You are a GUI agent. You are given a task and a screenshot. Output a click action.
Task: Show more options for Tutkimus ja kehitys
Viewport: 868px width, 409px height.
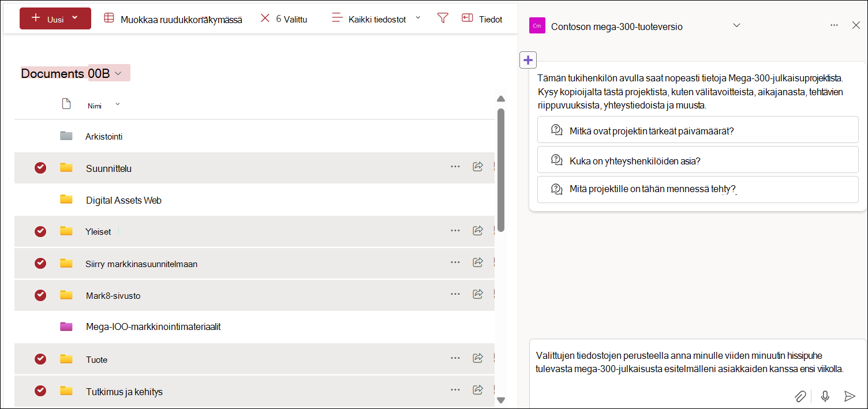[455, 390]
